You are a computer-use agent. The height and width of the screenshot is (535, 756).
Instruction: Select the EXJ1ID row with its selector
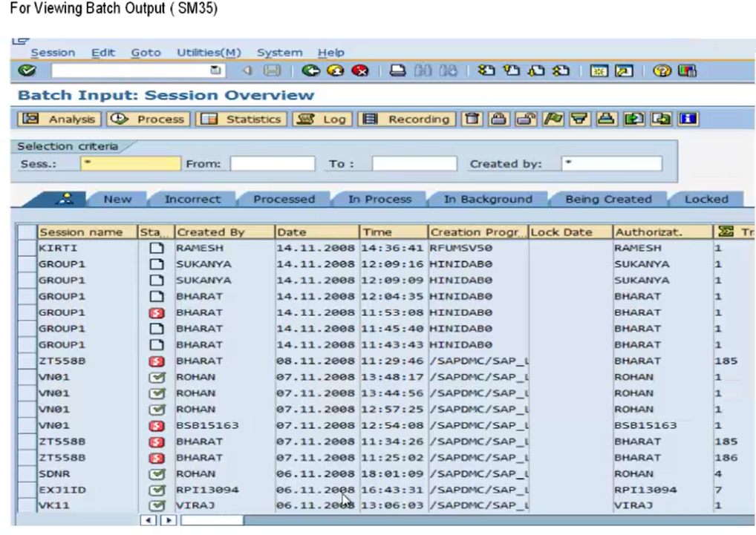click(27, 490)
